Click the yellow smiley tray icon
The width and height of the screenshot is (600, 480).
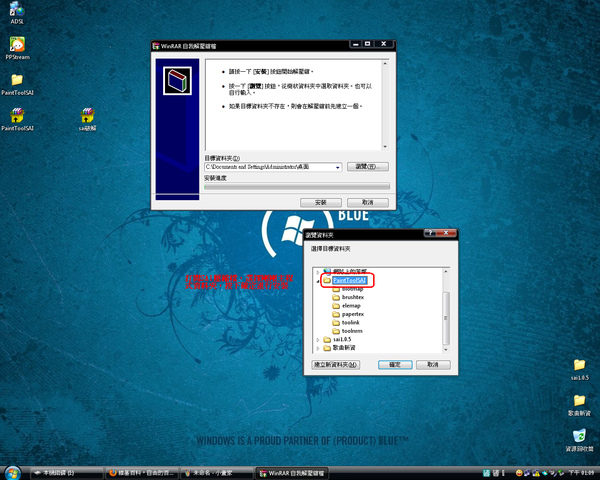coord(519,473)
